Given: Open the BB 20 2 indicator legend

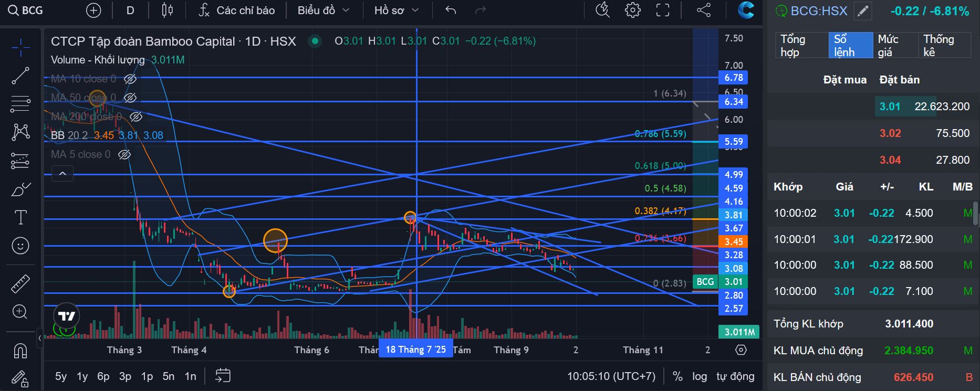Looking at the screenshot, I should click(107, 135).
